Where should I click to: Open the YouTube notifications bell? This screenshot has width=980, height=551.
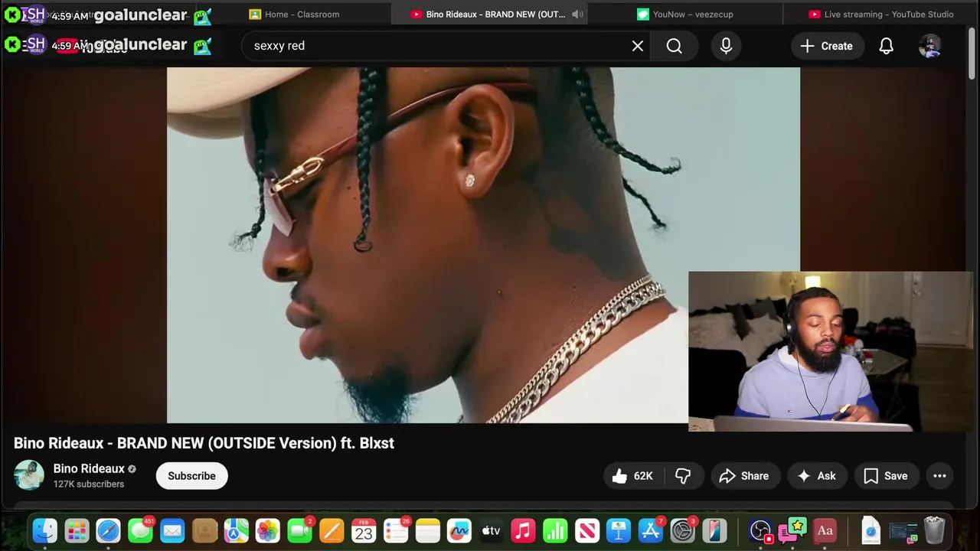tap(886, 46)
